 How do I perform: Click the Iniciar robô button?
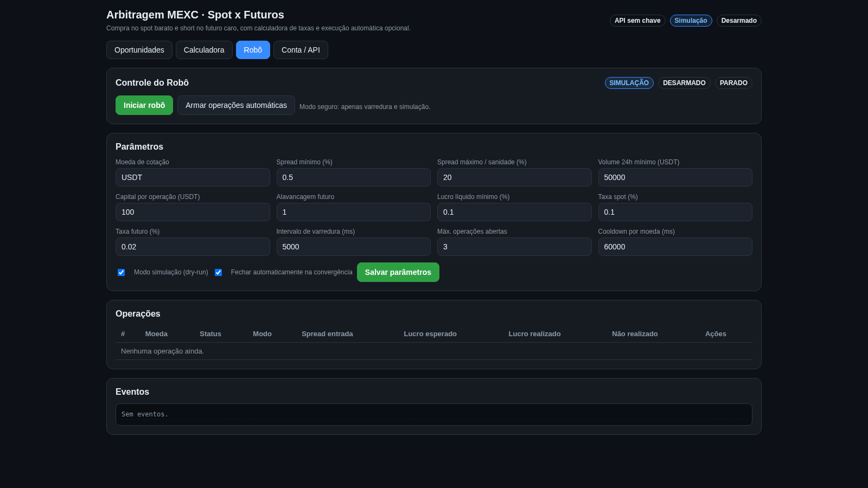[144, 105]
